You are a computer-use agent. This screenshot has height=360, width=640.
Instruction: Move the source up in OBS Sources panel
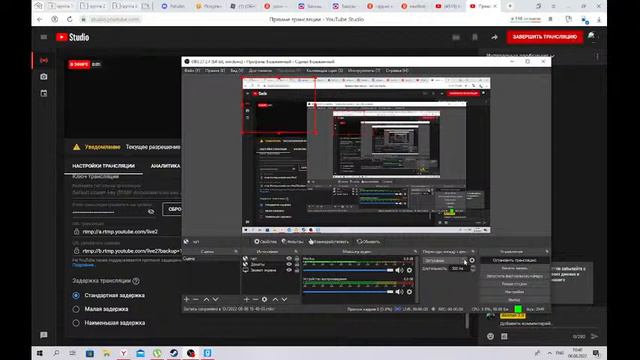tap(275, 300)
